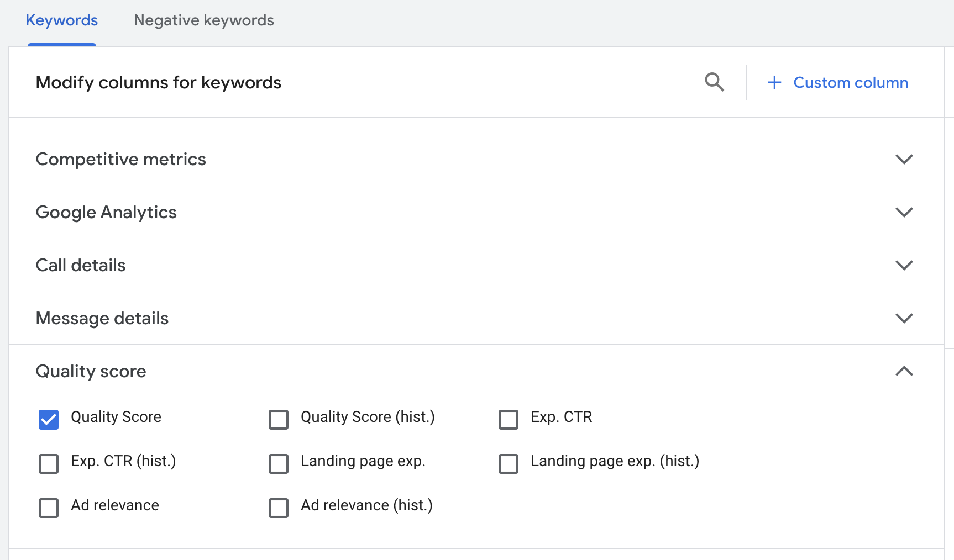Expand the Google Analytics chevron

pos(904,212)
